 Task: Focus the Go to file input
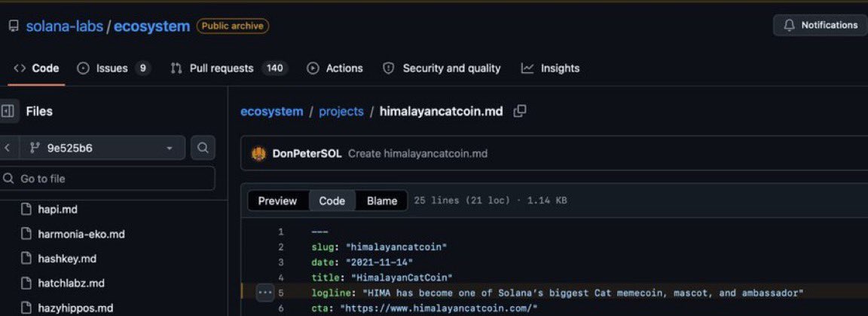pos(108,179)
